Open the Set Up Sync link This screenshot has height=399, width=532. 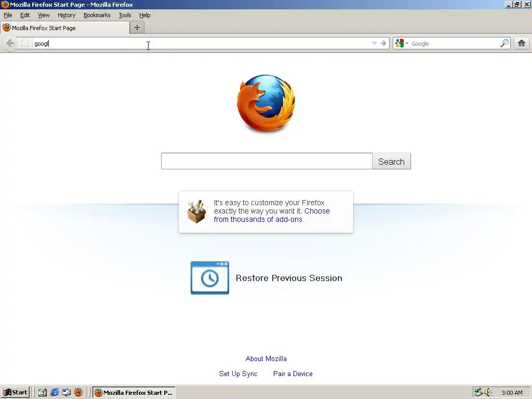(x=238, y=374)
